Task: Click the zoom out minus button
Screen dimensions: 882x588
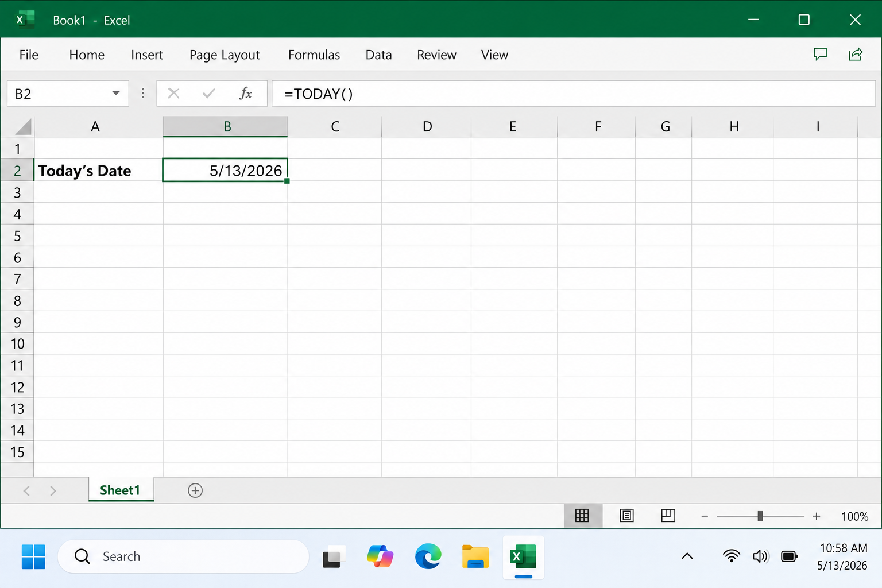Action: point(705,516)
